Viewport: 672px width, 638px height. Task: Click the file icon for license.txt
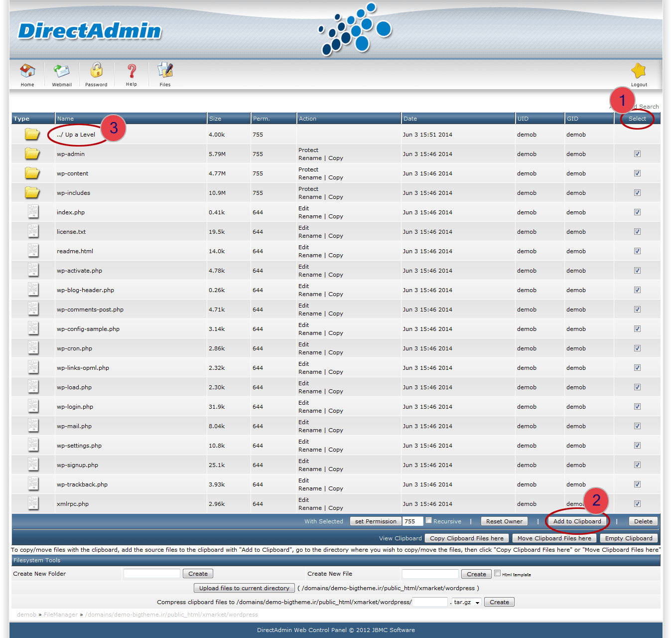33,231
